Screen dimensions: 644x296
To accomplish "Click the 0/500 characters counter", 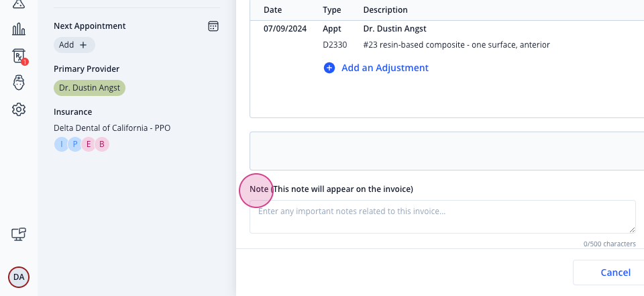I will tap(610, 244).
